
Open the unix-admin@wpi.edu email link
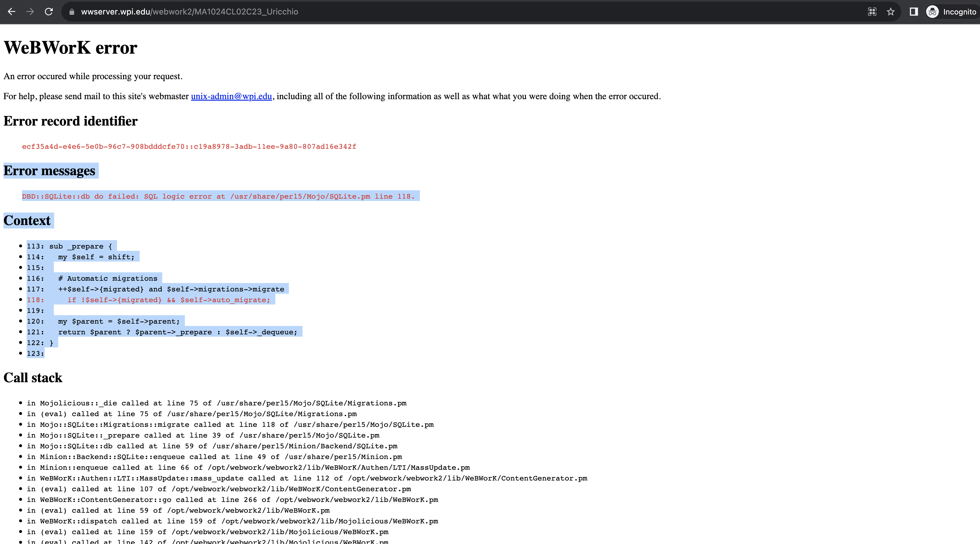coord(231,96)
